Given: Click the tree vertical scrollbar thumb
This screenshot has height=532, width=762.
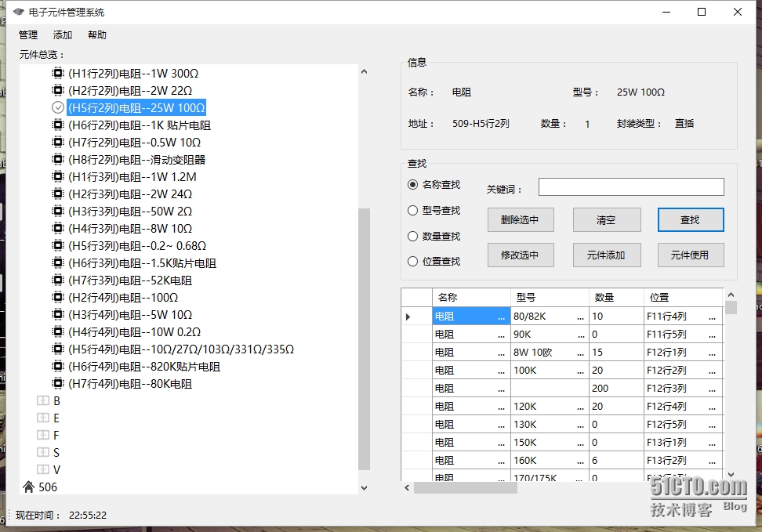Looking at the screenshot, I should click(364, 339).
